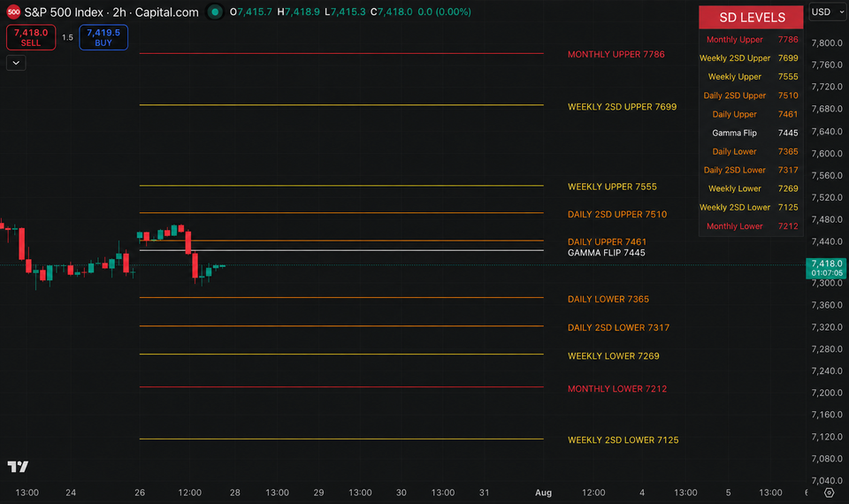Screen dimensions: 849x504
Task: Click the WEEKLY 2SD LOWER 7125 chart label
Action: (x=623, y=440)
